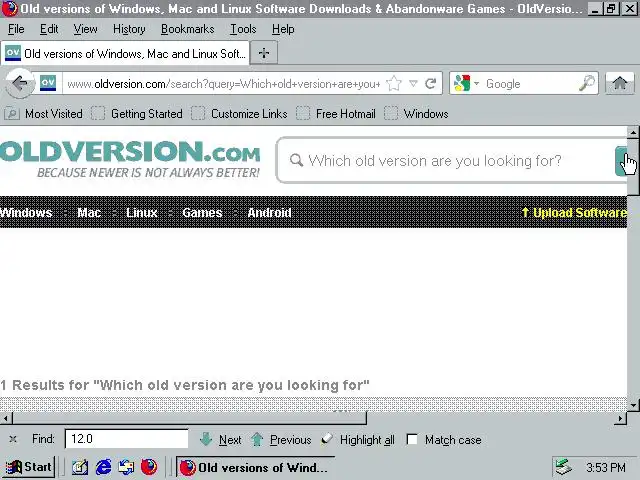The image size is (640, 480).
Task: Open the Edit menu
Action: pyautogui.click(x=49, y=29)
